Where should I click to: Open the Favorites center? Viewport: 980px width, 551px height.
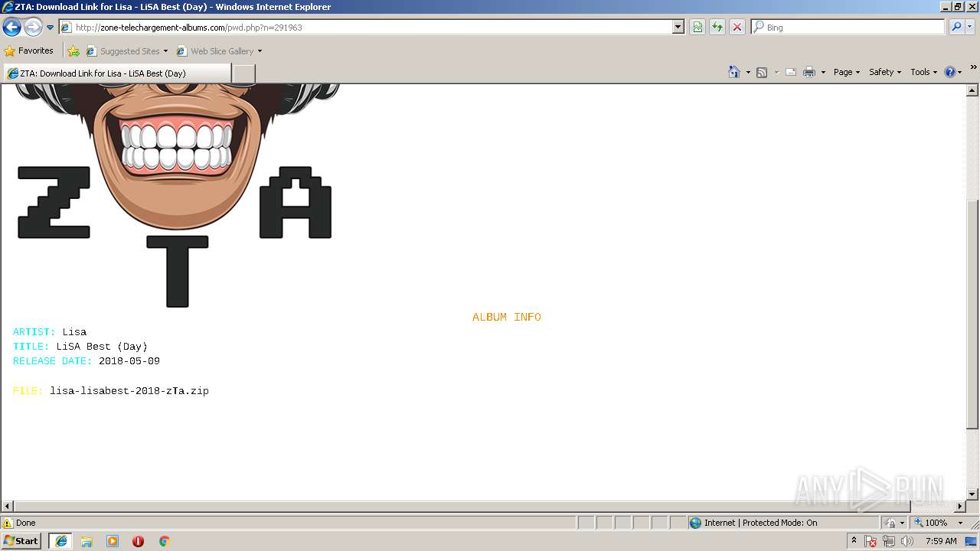[29, 51]
